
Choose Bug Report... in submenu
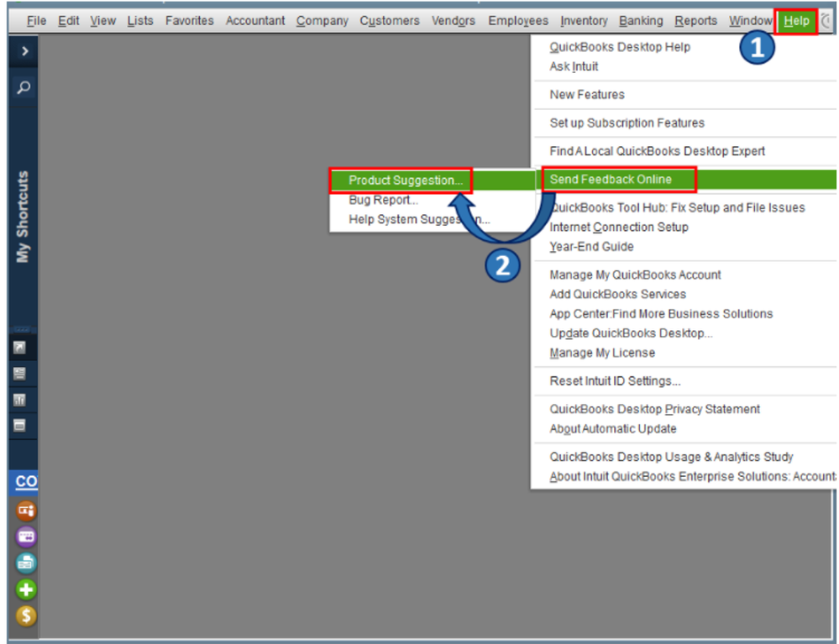click(383, 200)
